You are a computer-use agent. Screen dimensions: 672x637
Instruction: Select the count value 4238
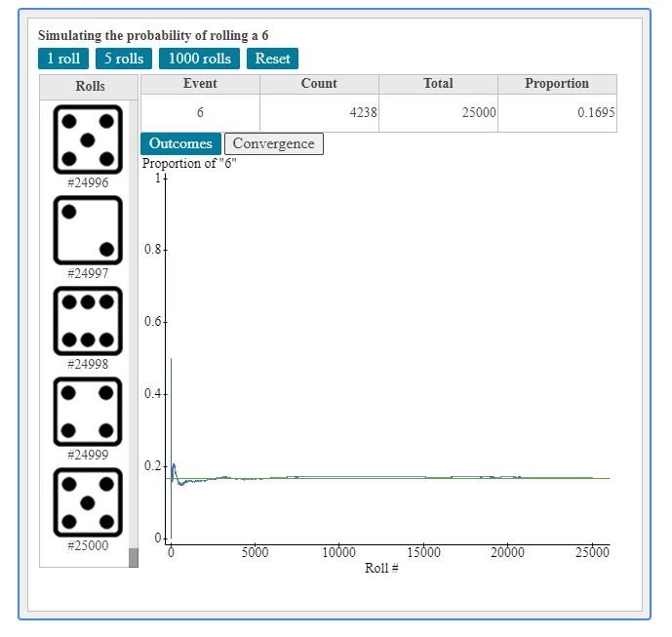[x=363, y=113]
